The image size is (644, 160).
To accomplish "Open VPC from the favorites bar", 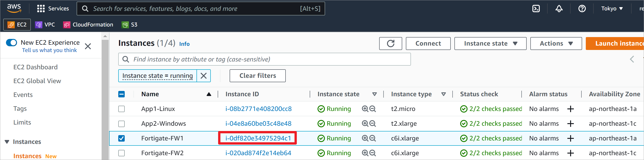I will point(45,25).
